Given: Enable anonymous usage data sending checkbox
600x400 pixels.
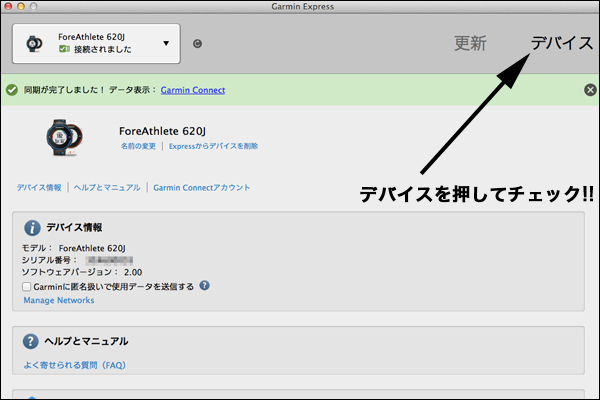Looking at the screenshot, I should [x=26, y=286].
